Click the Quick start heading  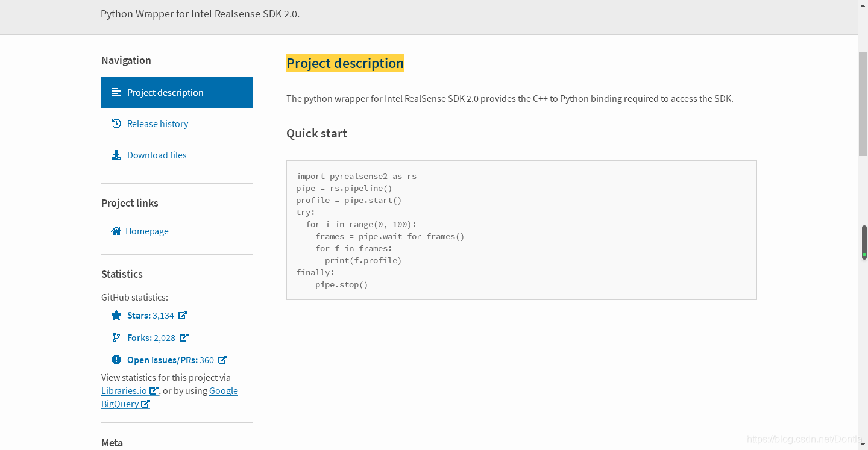[x=316, y=133]
